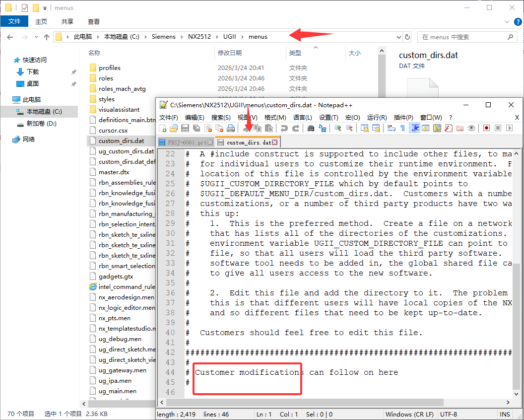
Task: Stop macro recording toolbar icon
Action: click(x=498, y=128)
